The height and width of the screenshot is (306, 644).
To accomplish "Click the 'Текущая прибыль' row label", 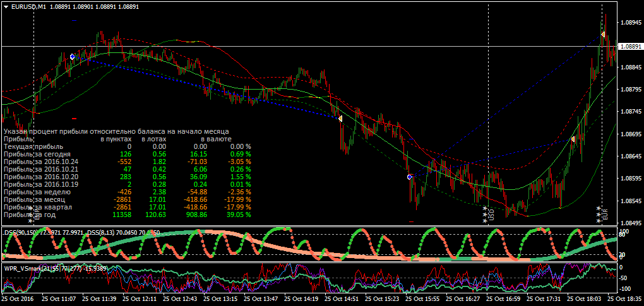I will point(33,146).
